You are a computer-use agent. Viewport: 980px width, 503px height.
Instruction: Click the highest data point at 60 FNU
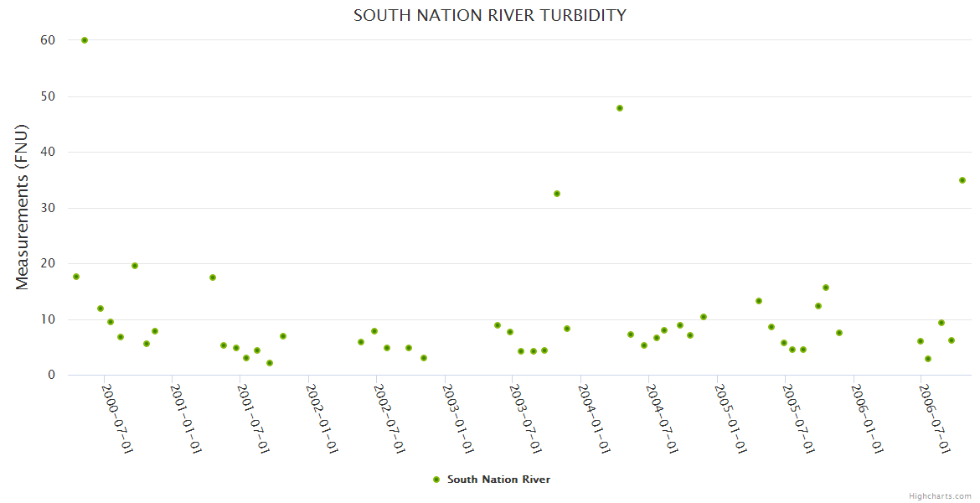[x=85, y=40]
